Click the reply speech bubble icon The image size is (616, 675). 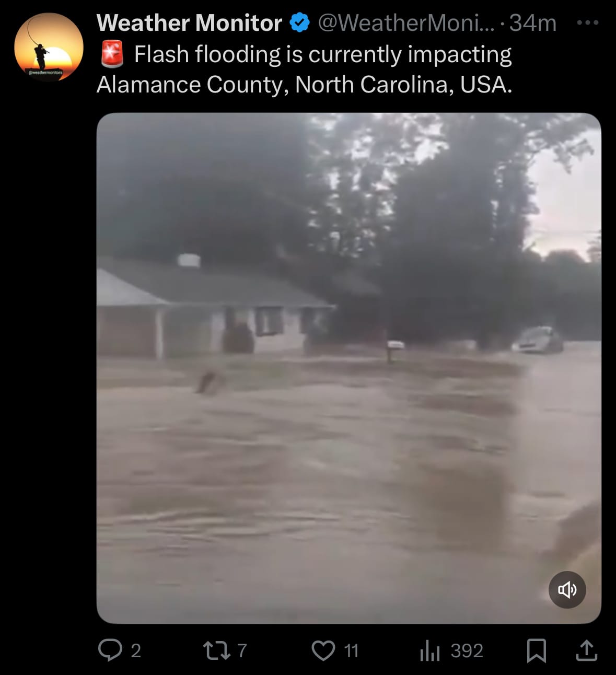[x=110, y=650]
